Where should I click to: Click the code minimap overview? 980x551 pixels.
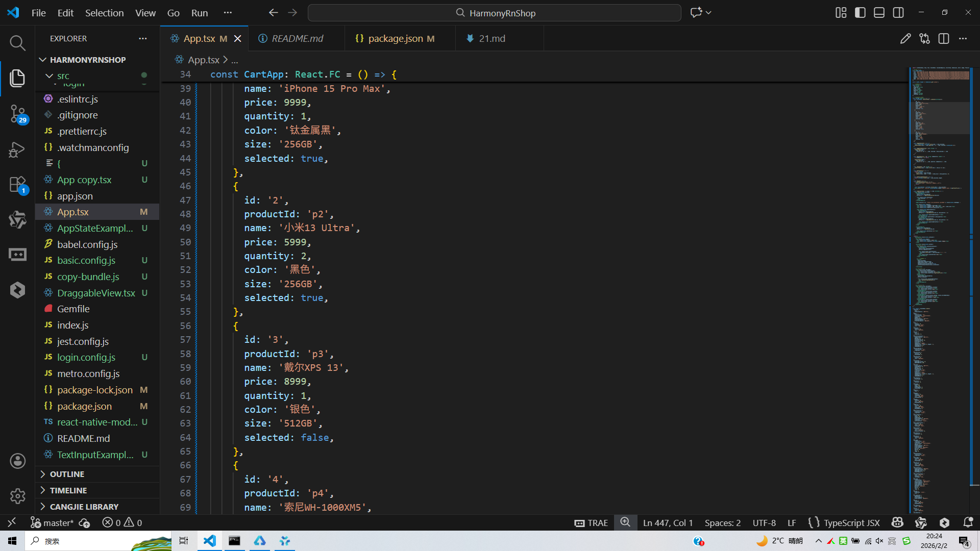[940, 290]
